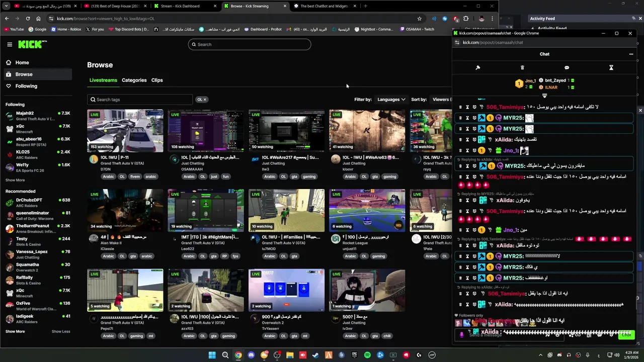
Task: Click the trash icon in chat toolbar
Action: (522, 67)
